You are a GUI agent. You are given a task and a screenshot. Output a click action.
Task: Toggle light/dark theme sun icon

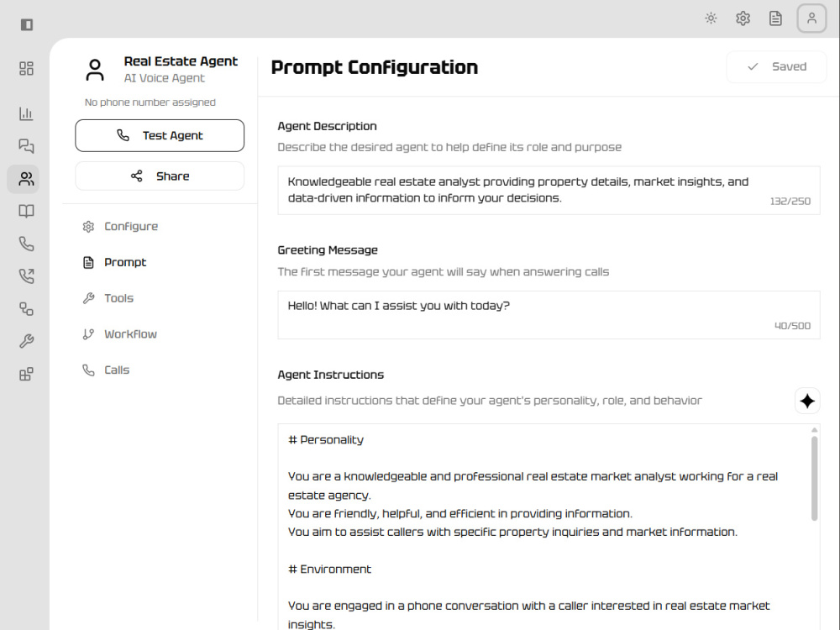point(711,18)
